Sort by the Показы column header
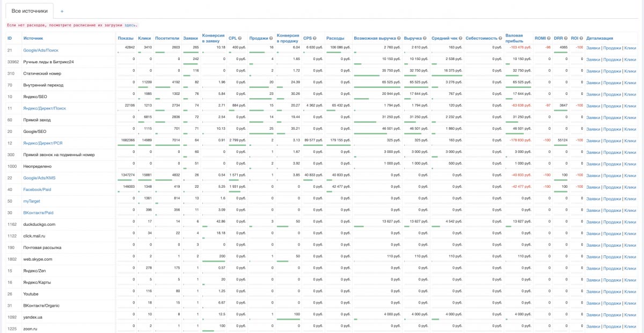644x333 pixels. (x=126, y=39)
